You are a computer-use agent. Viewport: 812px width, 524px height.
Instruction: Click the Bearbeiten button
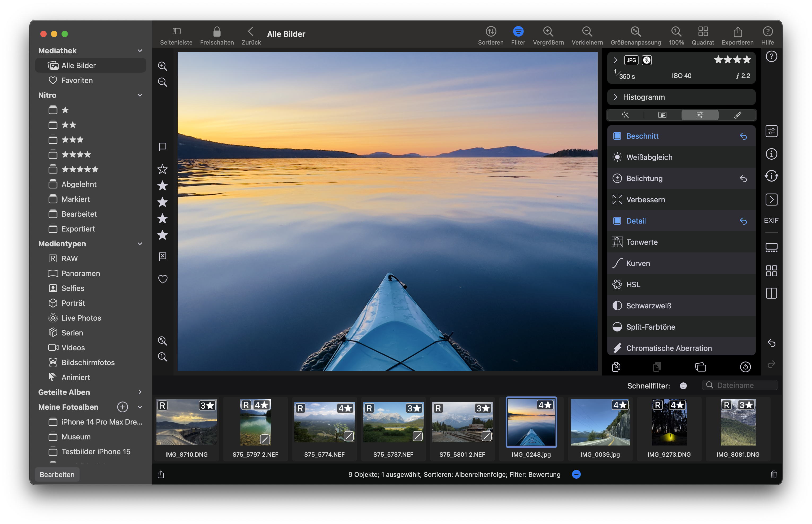click(x=57, y=474)
